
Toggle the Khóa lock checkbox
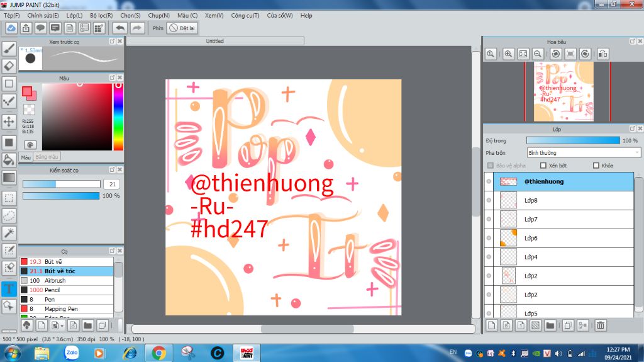click(596, 166)
